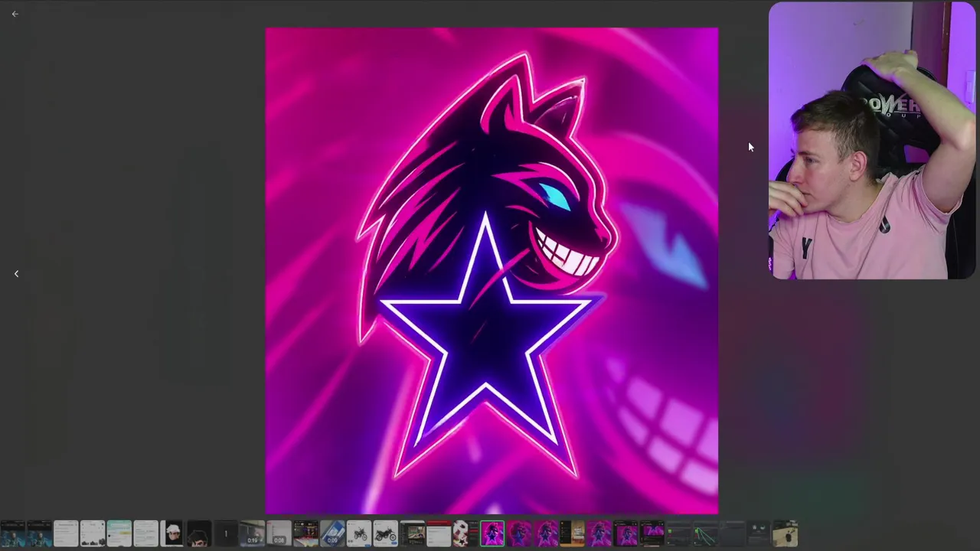Click the back arrow in the top-left corner
The height and width of the screenshot is (551, 980).
click(15, 14)
